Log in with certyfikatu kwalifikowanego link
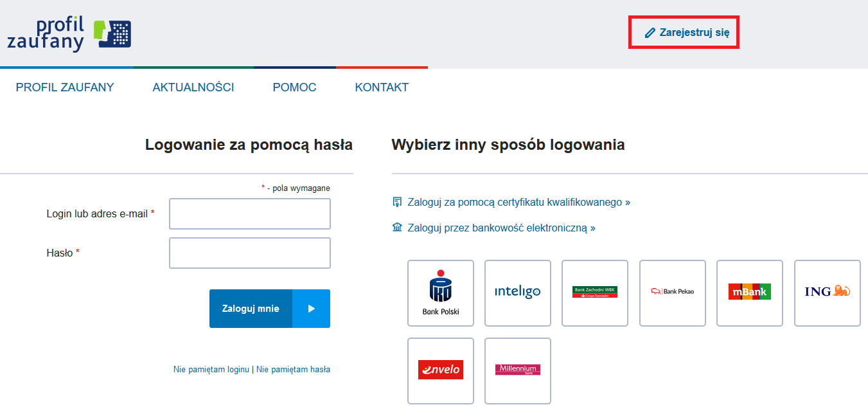The image size is (868, 416). (x=519, y=202)
